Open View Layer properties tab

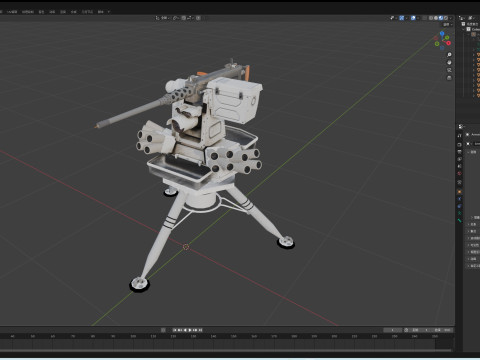[459, 159]
